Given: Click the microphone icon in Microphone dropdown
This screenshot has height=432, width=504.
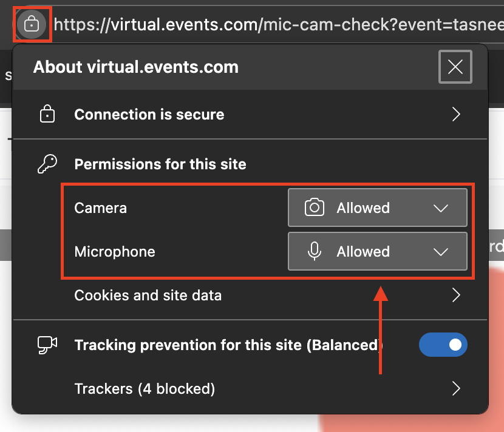Looking at the screenshot, I should pyautogui.click(x=314, y=252).
